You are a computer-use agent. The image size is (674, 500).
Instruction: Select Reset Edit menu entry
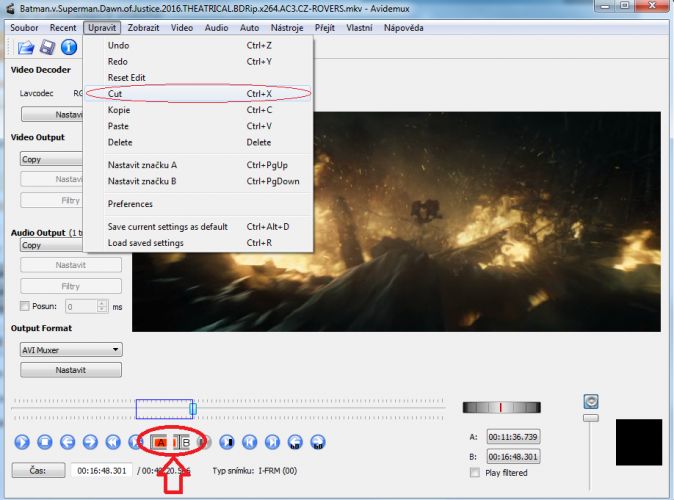click(x=198, y=77)
